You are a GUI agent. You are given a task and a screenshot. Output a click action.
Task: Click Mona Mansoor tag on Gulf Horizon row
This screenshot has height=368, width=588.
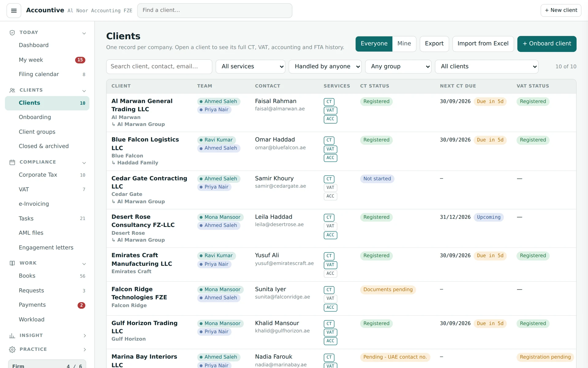pyautogui.click(x=220, y=324)
